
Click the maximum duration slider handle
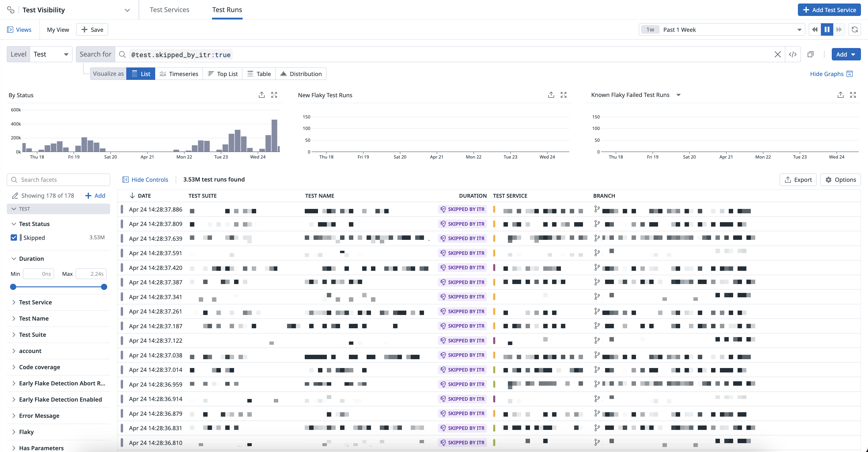point(104,287)
